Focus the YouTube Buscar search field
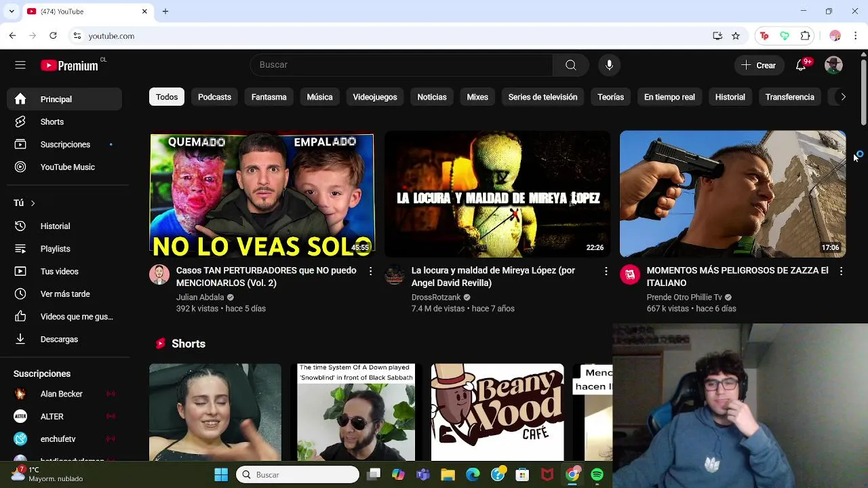868x488 pixels. click(x=401, y=65)
